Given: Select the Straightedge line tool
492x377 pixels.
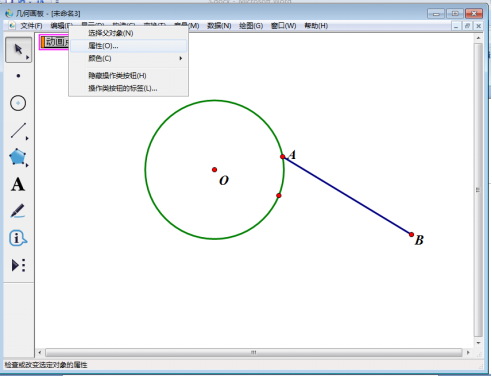Looking at the screenshot, I should [18, 130].
